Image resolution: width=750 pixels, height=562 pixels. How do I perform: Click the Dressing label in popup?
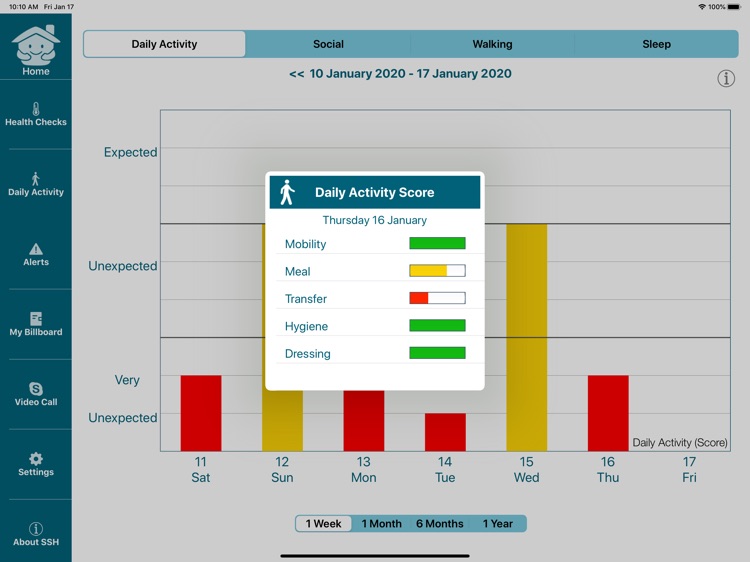tap(308, 354)
